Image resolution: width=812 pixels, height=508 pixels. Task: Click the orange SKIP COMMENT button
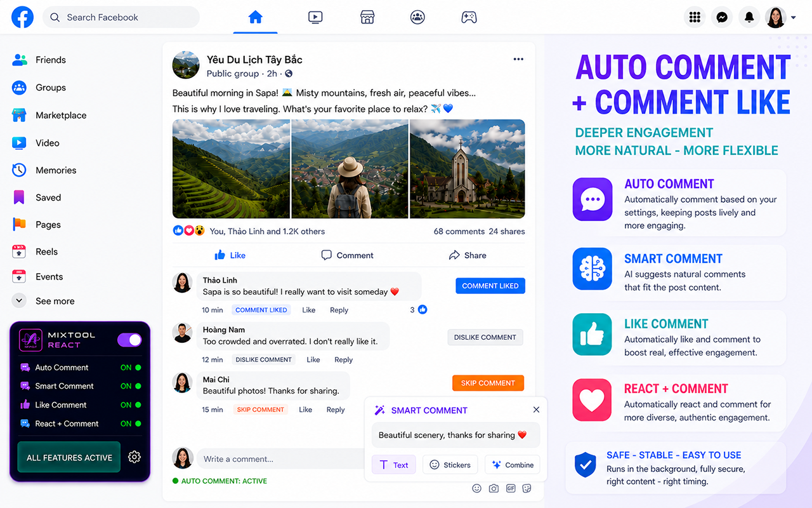488,383
